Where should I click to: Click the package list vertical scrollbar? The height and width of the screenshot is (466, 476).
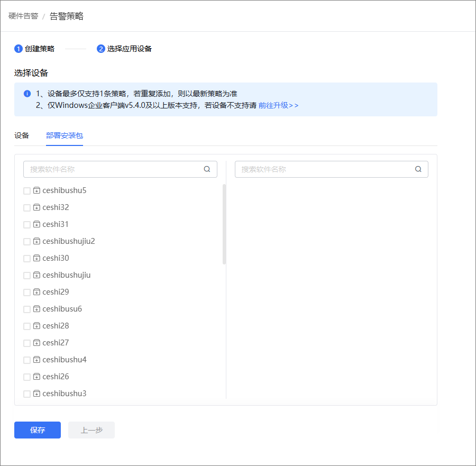point(224,224)
